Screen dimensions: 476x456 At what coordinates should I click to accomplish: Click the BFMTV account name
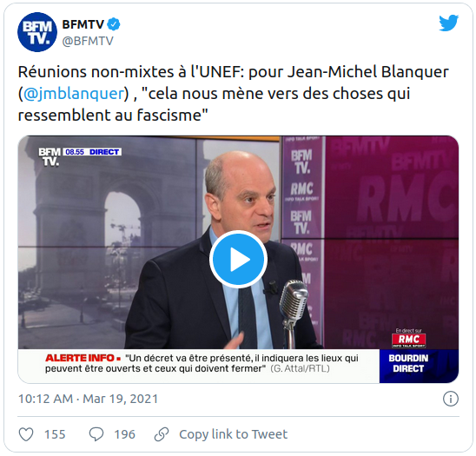click(83, 24)
